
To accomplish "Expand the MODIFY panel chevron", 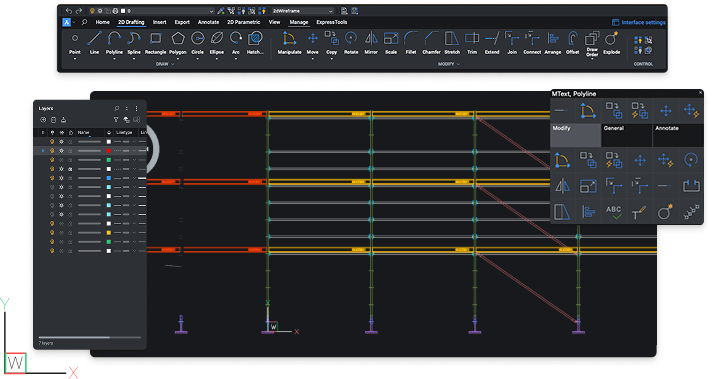I will click(x=458, y=64).
